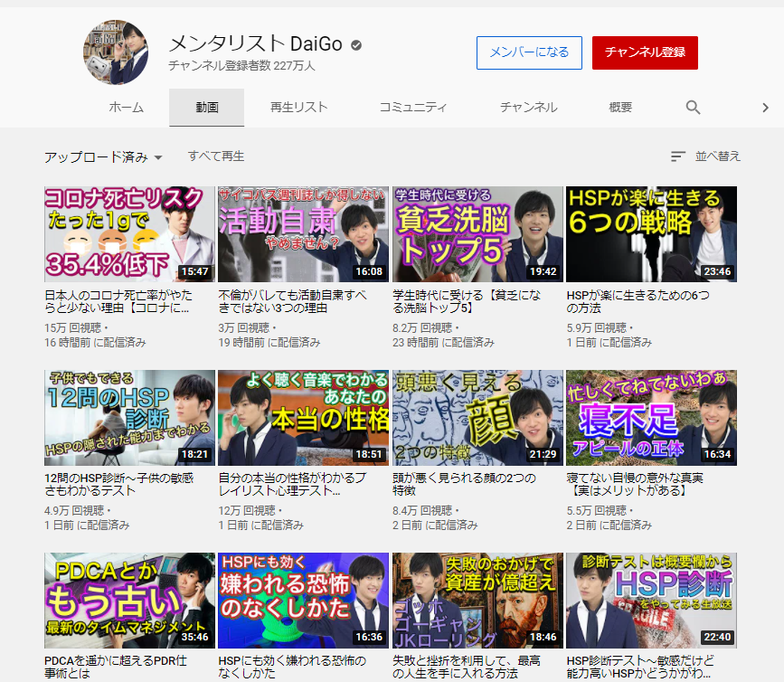Image resolution: width=784 pixels, height=682 pixels.
Task: Open video titled 不倫がバレても活動自粛すべきではない3つの理由
Action: (292, 301)
